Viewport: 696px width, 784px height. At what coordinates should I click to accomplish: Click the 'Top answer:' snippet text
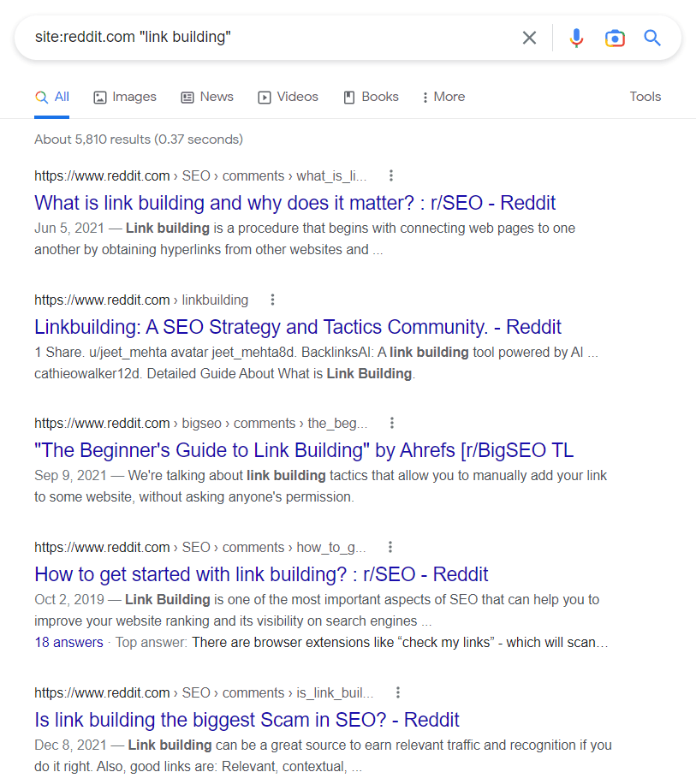pos(152,643)
